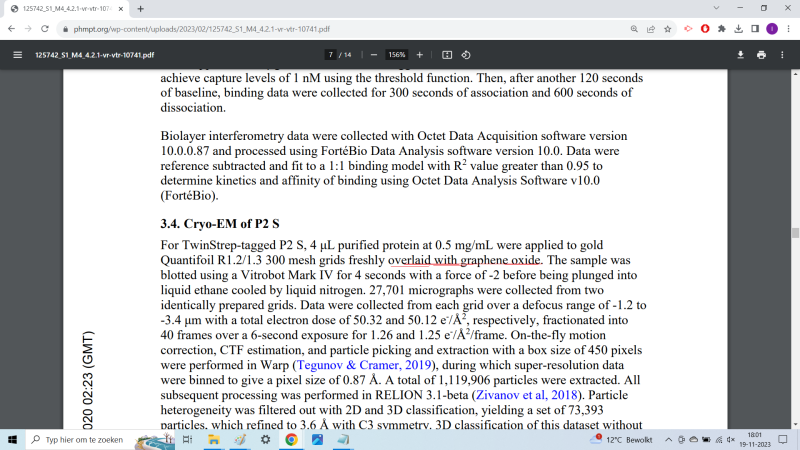Click the muted volume tray icon
The width and height of the screenshot is (800, 450).
click(x=731, y=440)
